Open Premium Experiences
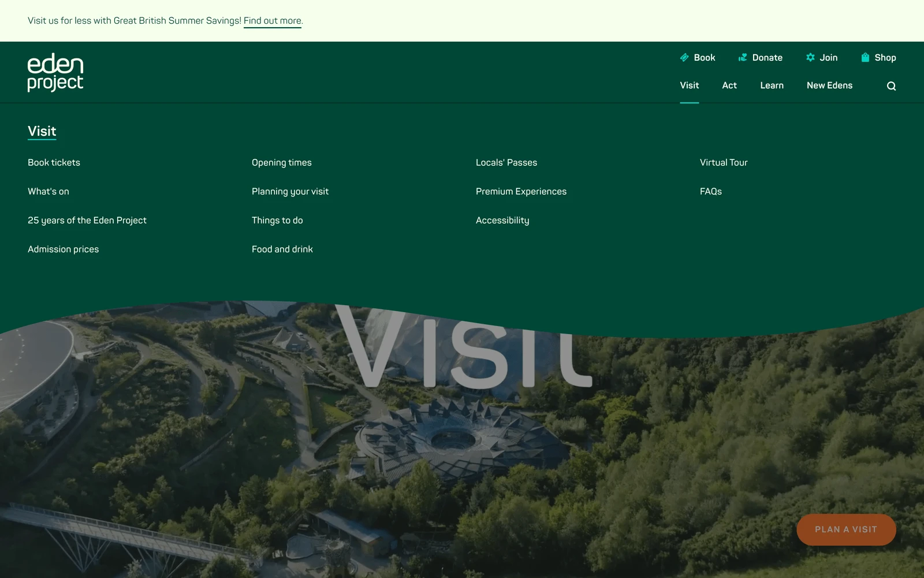This screenshot has width=924, height=578. point(521,191)
